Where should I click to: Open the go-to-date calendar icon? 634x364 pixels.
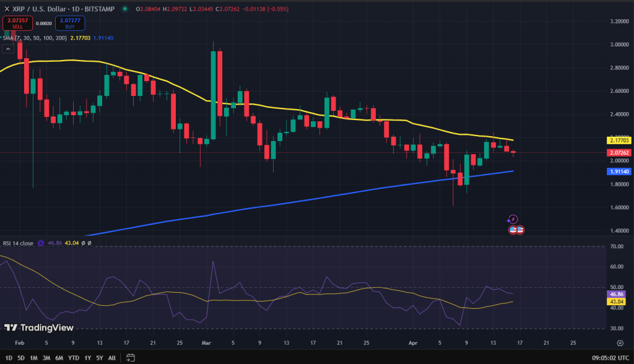[130, 358]
